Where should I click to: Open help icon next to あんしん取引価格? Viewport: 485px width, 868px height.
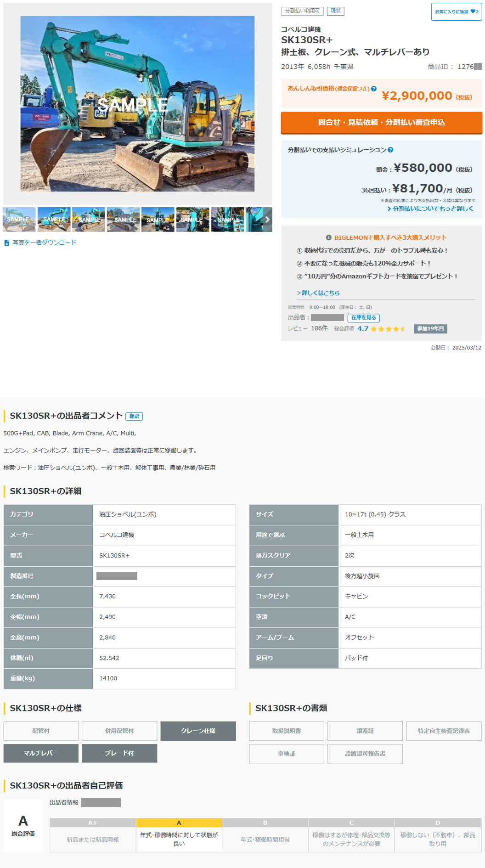click(x=374, y=89)
